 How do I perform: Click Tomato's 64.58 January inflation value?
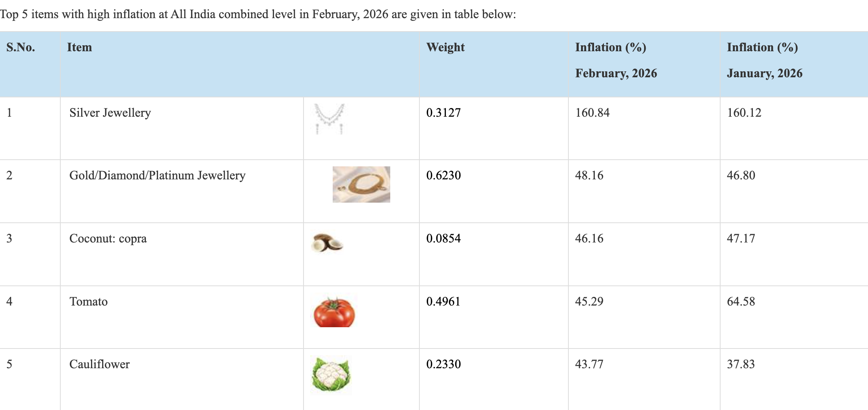(741, 302)
